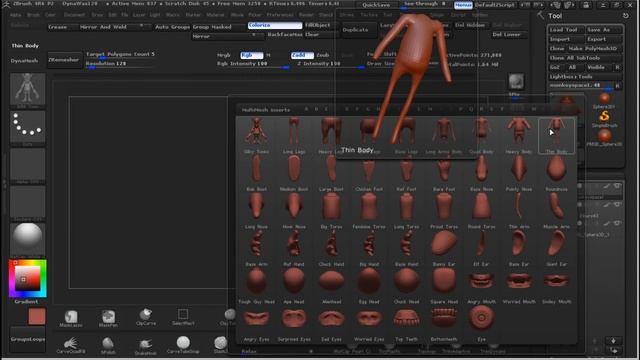Toggle the Colorize option

[275, 25]
